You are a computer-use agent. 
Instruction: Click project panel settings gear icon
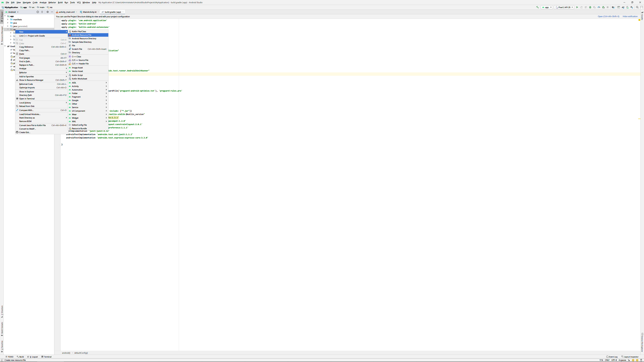pyautogui.click(x=47, y=12)
